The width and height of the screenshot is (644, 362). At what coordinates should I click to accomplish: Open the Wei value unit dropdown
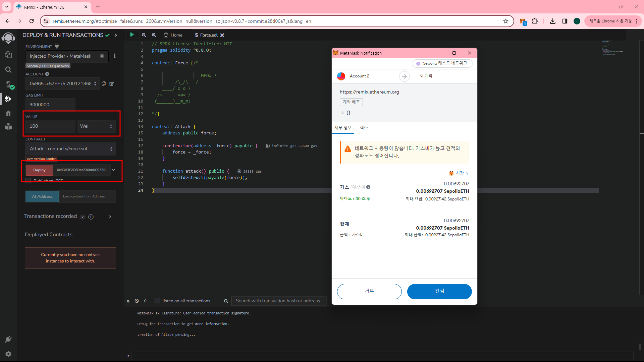97,126
